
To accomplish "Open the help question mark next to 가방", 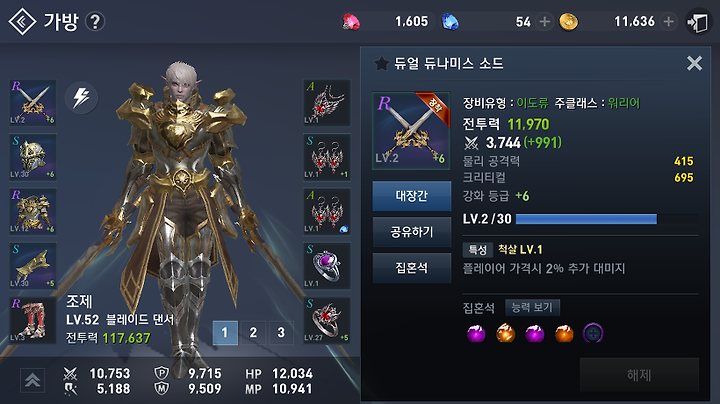I will 95,22.
